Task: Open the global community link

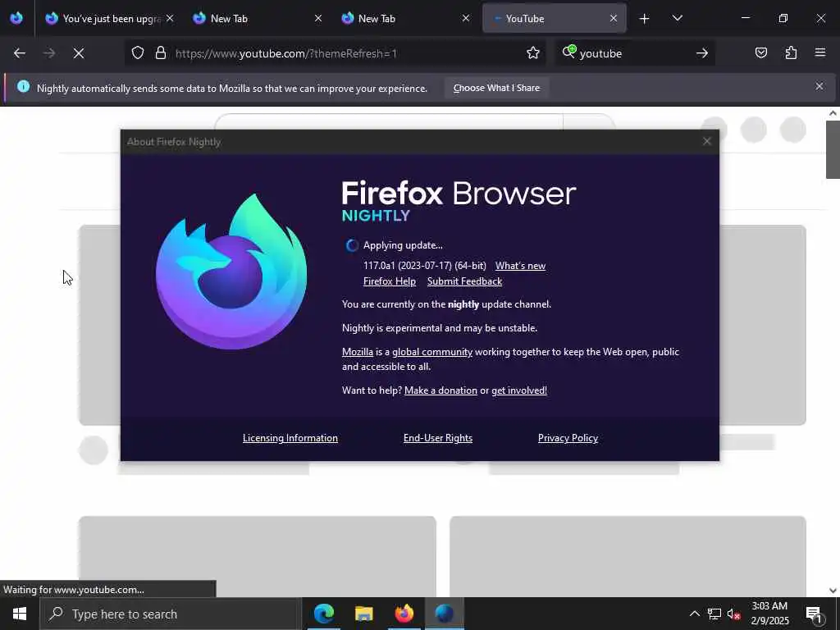Action: point(432,352)
